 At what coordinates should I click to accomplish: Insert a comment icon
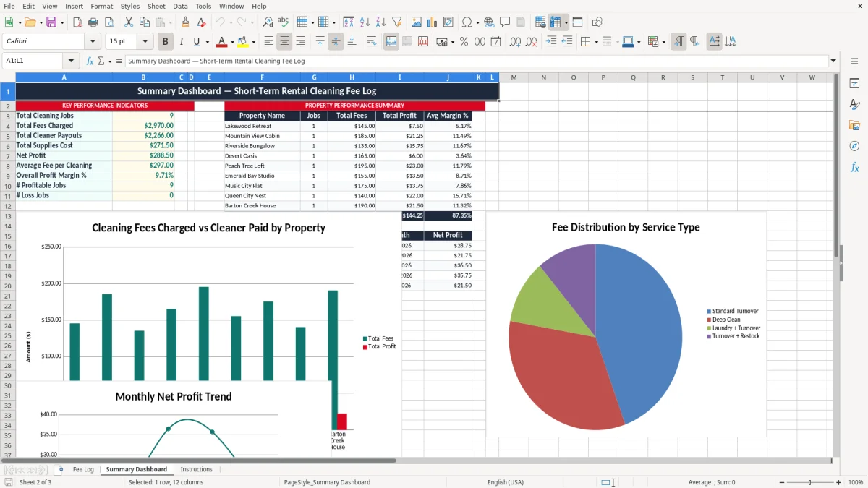click(505, 22)
